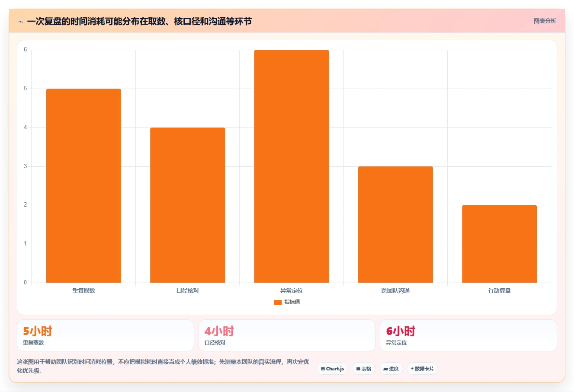Click the footnote text starting 这张图用于

pyautogui.click(x=163, y=366)
